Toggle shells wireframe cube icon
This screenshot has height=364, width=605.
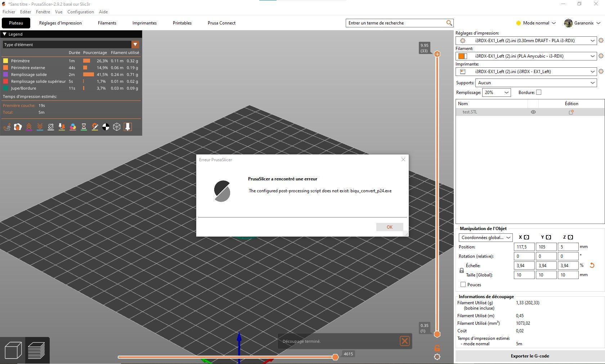pos(117,127)
